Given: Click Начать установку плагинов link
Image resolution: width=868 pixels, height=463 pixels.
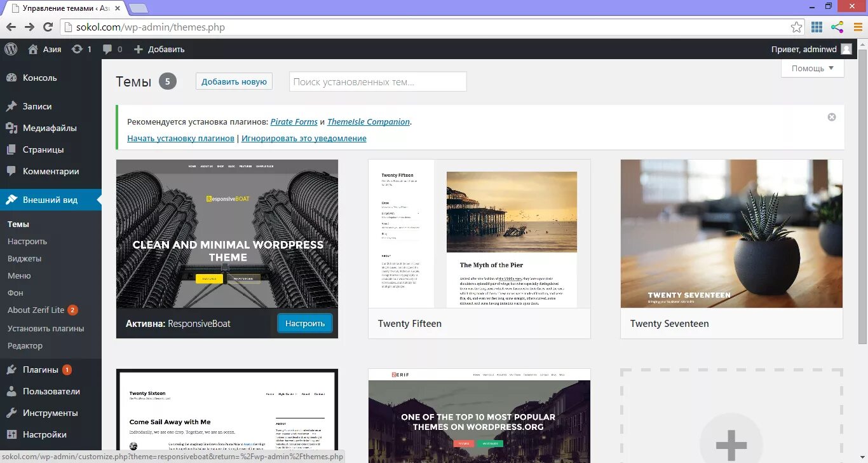Looking at the screenshot, I should 180,138.
